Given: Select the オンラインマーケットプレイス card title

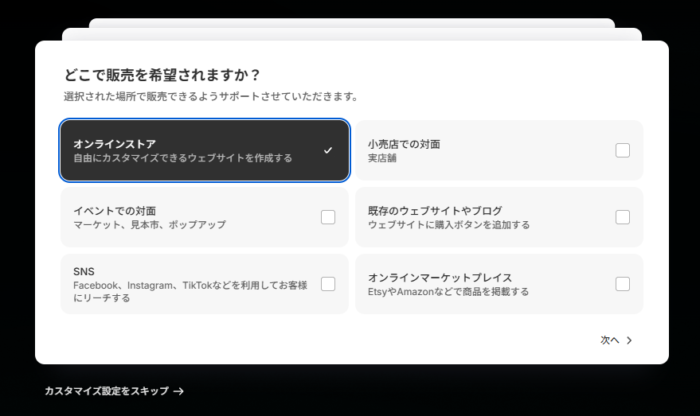Looking at the screenshot, I should point(440,277).
